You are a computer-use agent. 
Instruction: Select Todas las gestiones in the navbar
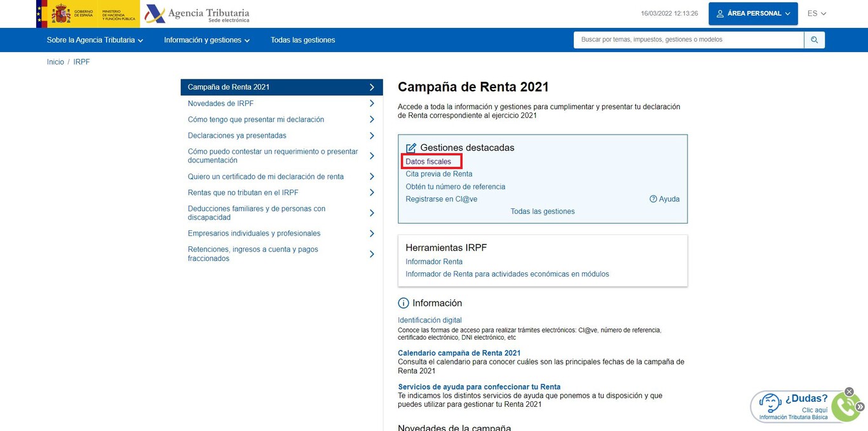tap(303, 39)
